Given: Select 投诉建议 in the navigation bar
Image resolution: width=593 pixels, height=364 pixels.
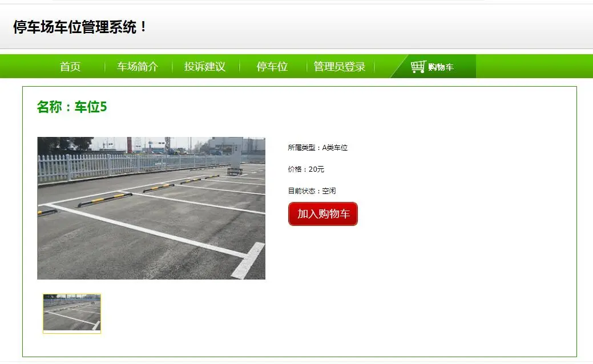Looking at the screenshot, I should (x=205, y=67).
